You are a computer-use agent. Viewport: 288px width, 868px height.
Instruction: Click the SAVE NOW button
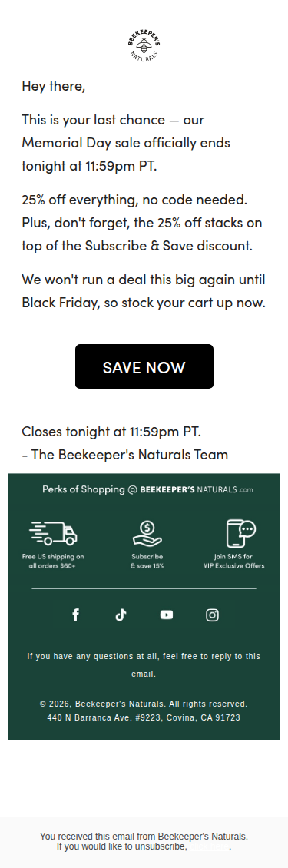pyautogui.click(x=144, y=366)
